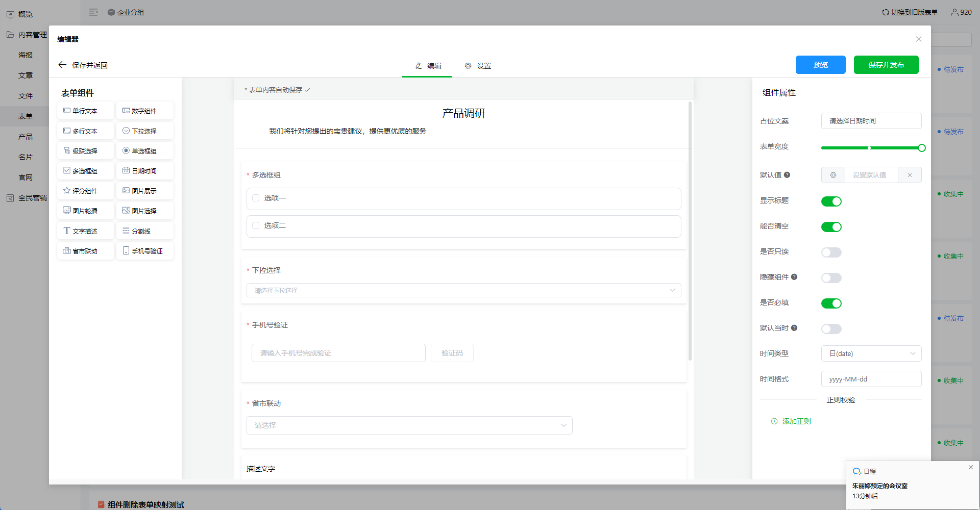Open 表单 in the left sidebar

(26, 116)
